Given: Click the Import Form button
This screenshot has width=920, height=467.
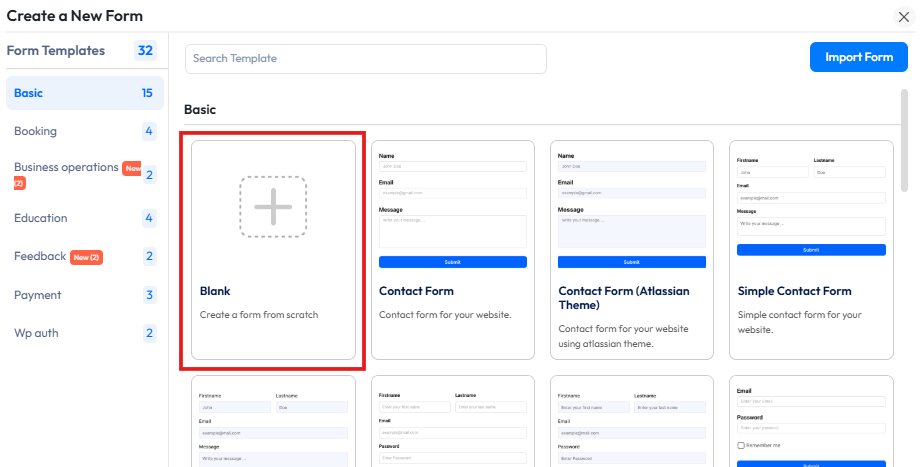Looking at the screenshot, I should pyautogui.click(x=858, y=57).
